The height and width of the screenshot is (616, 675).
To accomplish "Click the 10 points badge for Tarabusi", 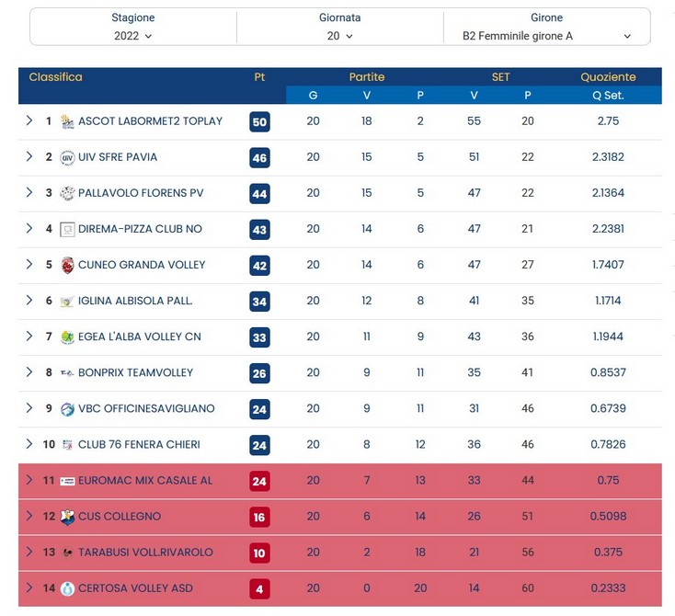I will [x=259, y=553].
